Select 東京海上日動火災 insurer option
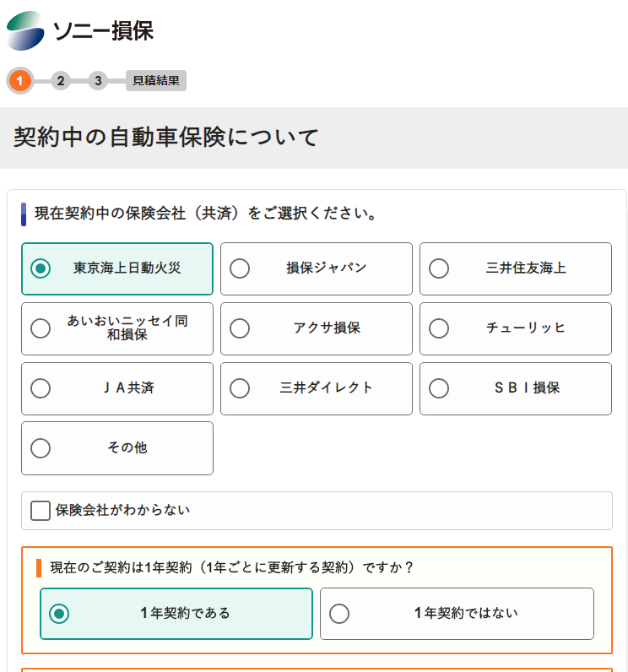 [117, 268]
